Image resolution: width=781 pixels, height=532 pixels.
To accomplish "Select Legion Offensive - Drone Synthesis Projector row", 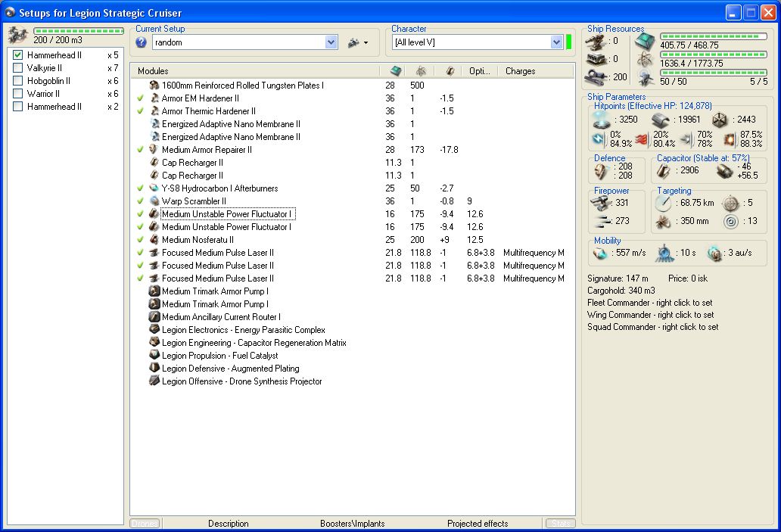I will pos(353,381).
